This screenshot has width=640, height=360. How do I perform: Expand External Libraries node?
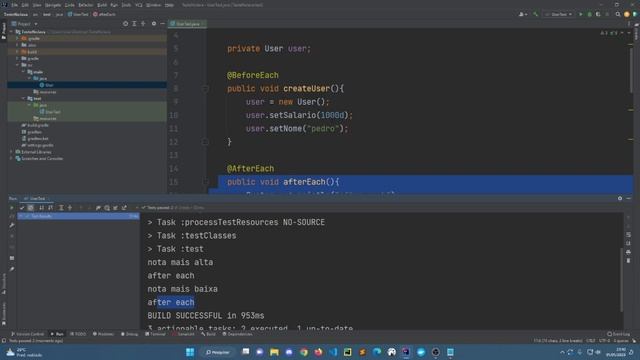tap(12, 152)
